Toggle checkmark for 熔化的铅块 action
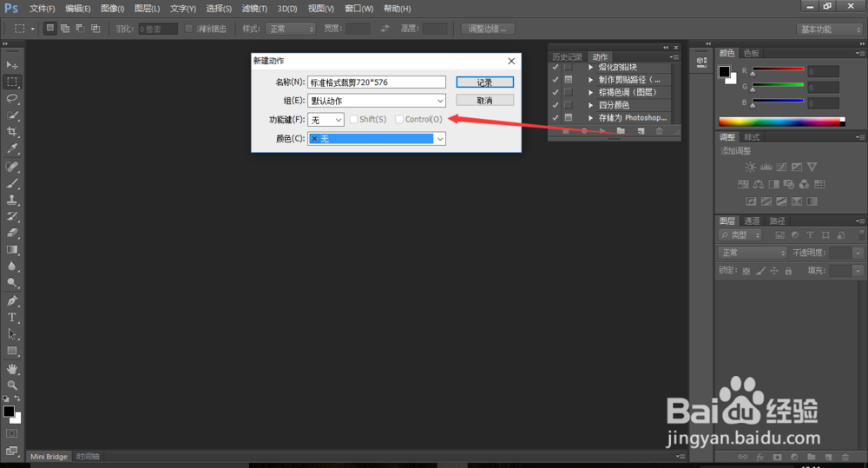868x468 pixels. point(556,67)
